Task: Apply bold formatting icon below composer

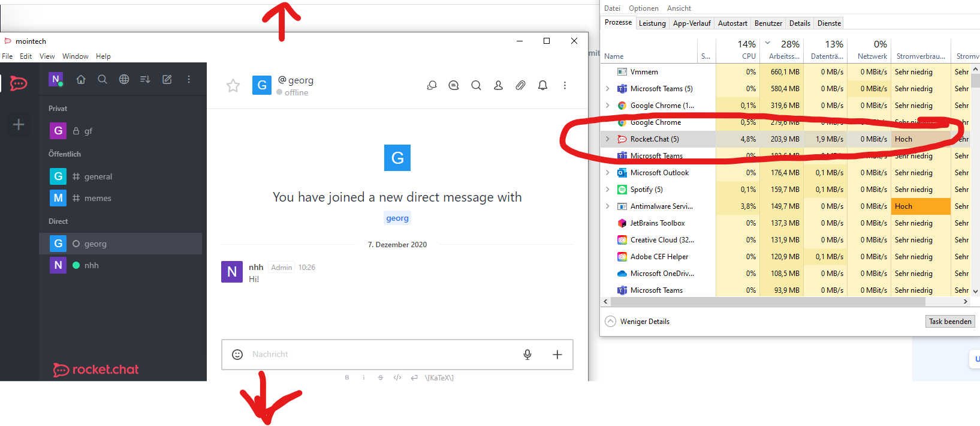Action: click(347, 378)
